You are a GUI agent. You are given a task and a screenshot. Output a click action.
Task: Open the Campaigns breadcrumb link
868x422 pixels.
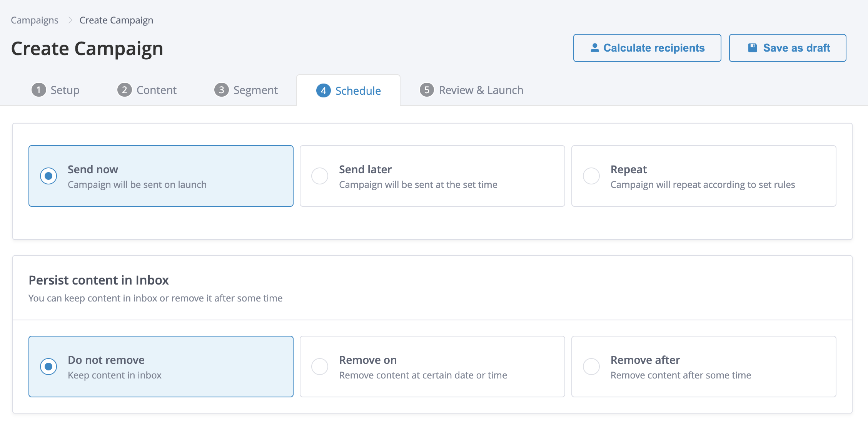[35, 20]
